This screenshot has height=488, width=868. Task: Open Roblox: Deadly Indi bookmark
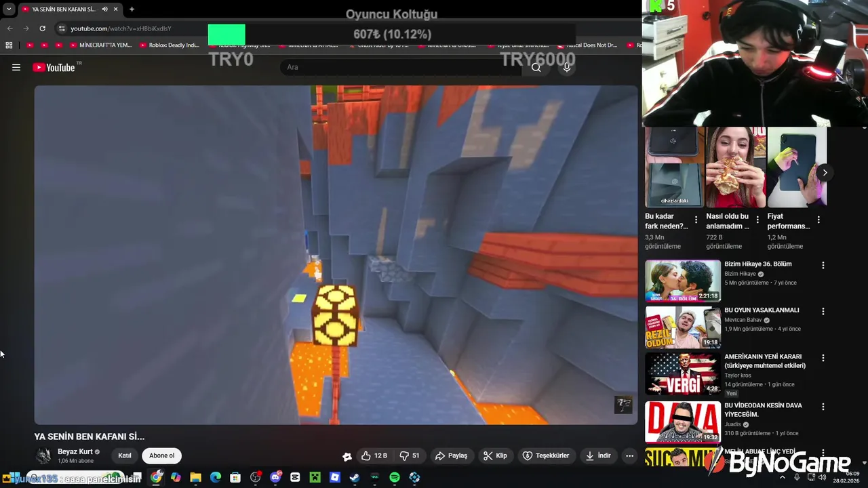tap(170, 45)
